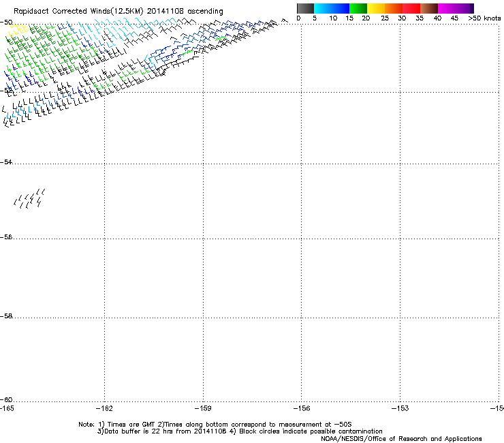Click the orange 25-30 knots legend segment
504x443 pixels.
coord(394,8)
